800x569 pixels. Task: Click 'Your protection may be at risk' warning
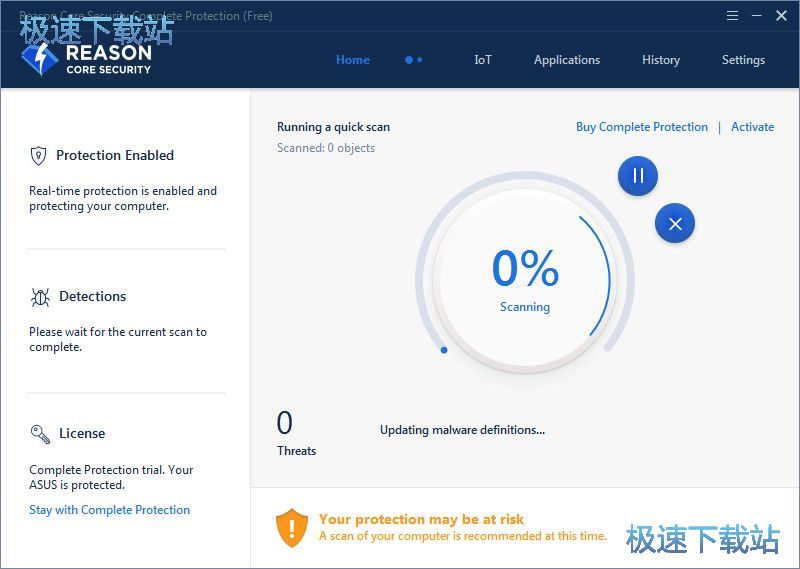pos(421,519)
